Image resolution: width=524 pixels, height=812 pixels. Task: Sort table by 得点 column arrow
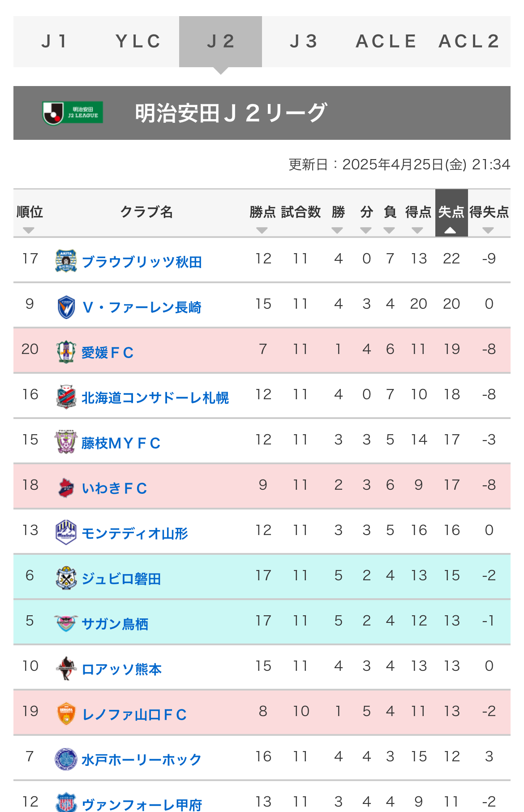point(417,230)
